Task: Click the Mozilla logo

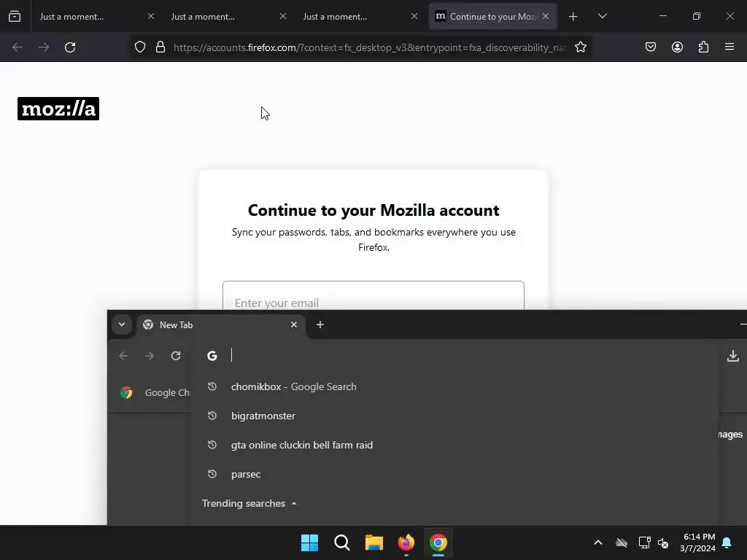Action: [58, 109]
